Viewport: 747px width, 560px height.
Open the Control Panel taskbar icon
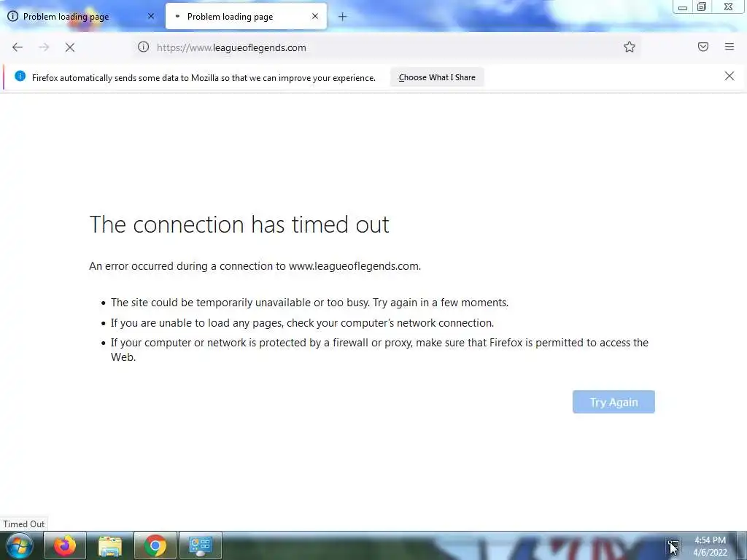[201, 545]
